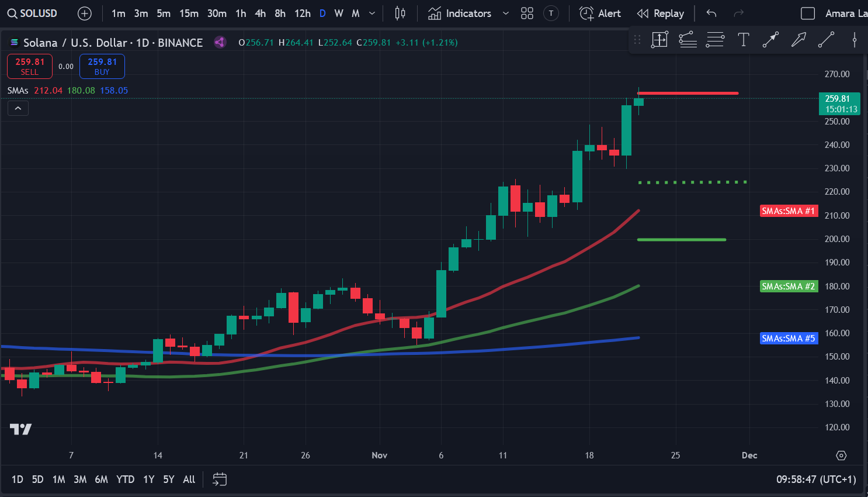Click the purple icon next to BINANCE

[x=220, y=42]
